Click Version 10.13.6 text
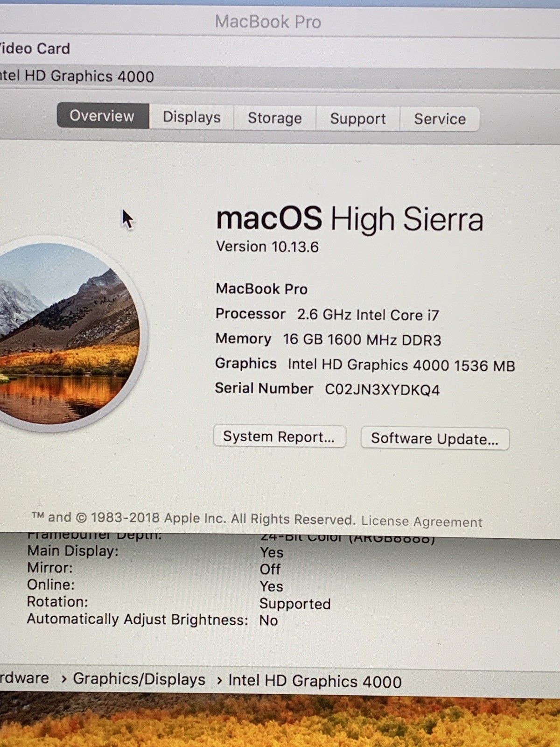Image resolution: width=560 pixels, height=747 pixels. pyautogui.click(x=267, y=247)
